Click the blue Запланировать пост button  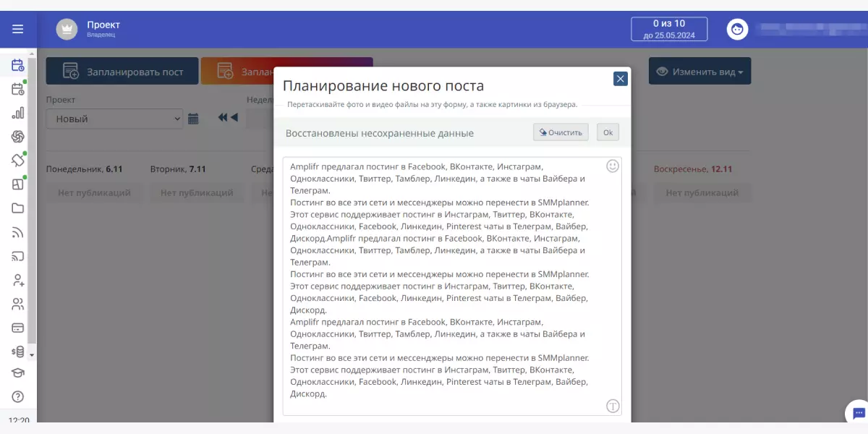(x=122, y=72)
